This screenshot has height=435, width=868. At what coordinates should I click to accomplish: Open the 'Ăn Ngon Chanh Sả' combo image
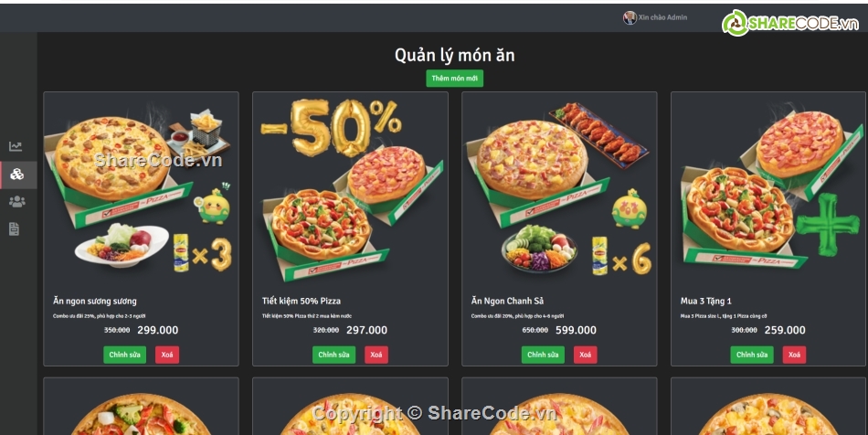(x=560, y=190)
